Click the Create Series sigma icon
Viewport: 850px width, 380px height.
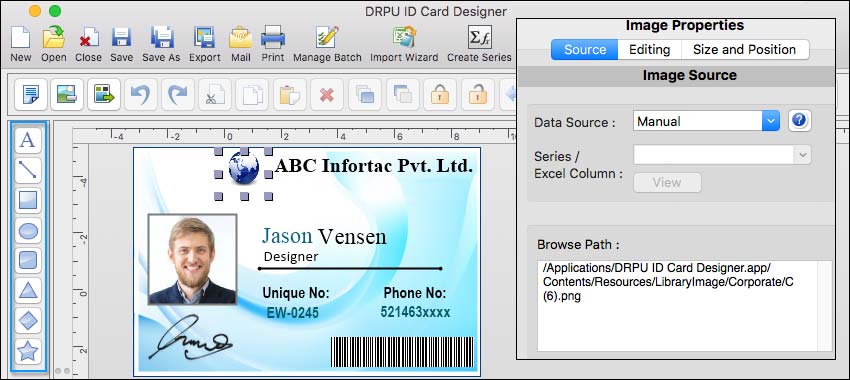pos(479,37)
